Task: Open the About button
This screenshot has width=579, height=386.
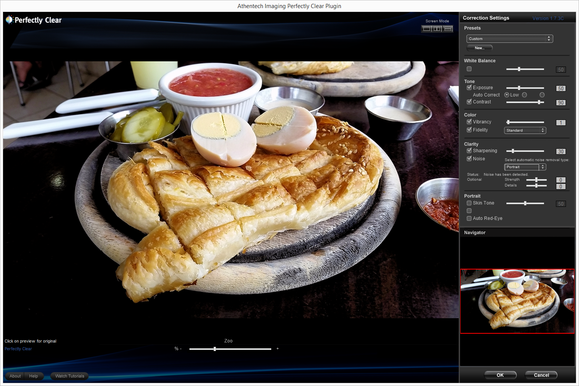Action: (15, 376)
